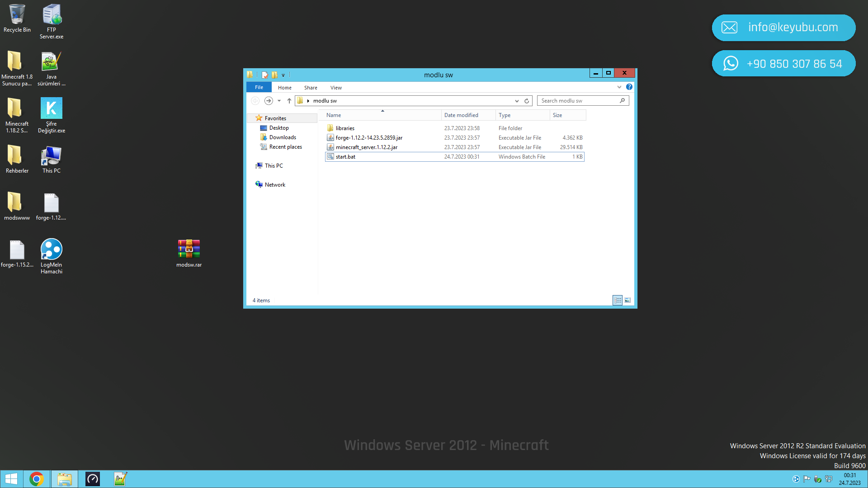This screenshot has height=488, width=868.
Task: Click the LogMeIn Hamachi desktop icon
Action: tap(51, 250)
